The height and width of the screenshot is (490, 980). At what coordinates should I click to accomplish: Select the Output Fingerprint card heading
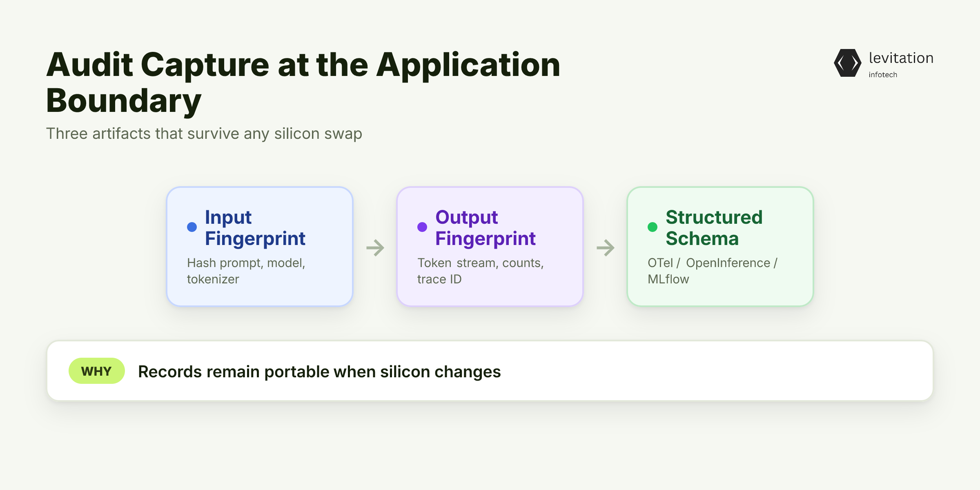click(485, 227)
